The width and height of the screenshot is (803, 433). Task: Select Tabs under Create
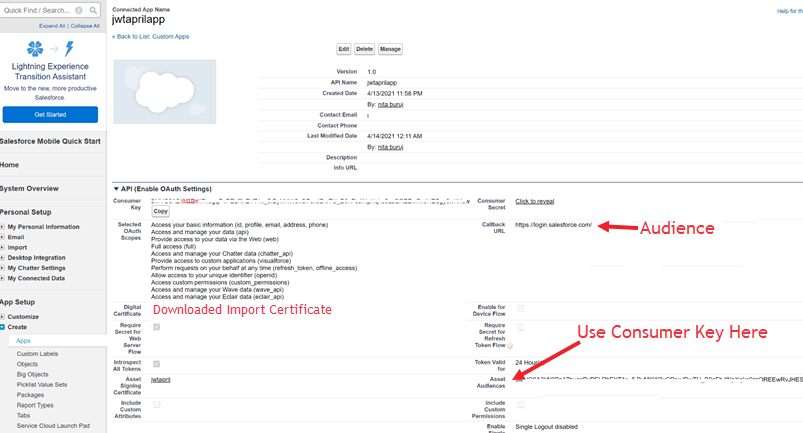tap(23, 415)
